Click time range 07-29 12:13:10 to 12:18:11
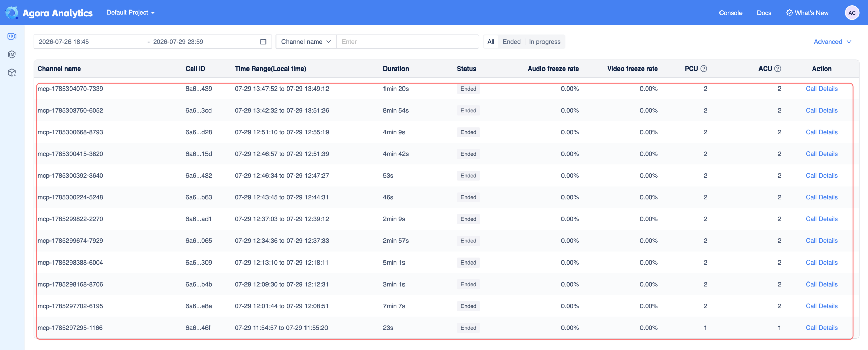The height and width of the screenshot is (350, 868). click(x=281, y=262)
